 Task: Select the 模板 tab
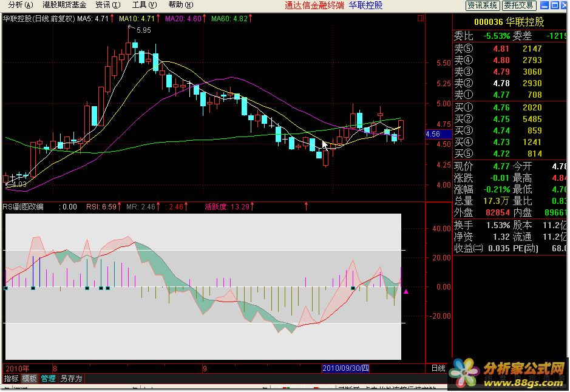30,379
